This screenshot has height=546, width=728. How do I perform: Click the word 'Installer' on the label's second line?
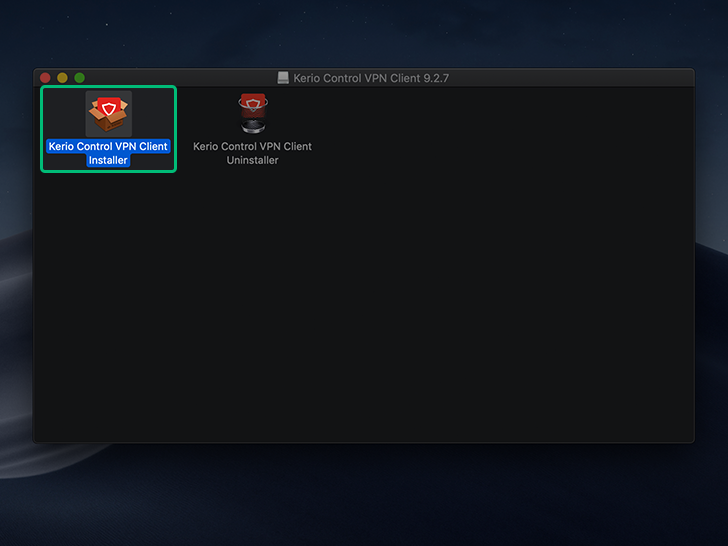pyautogui.click(x=108, y=160)
